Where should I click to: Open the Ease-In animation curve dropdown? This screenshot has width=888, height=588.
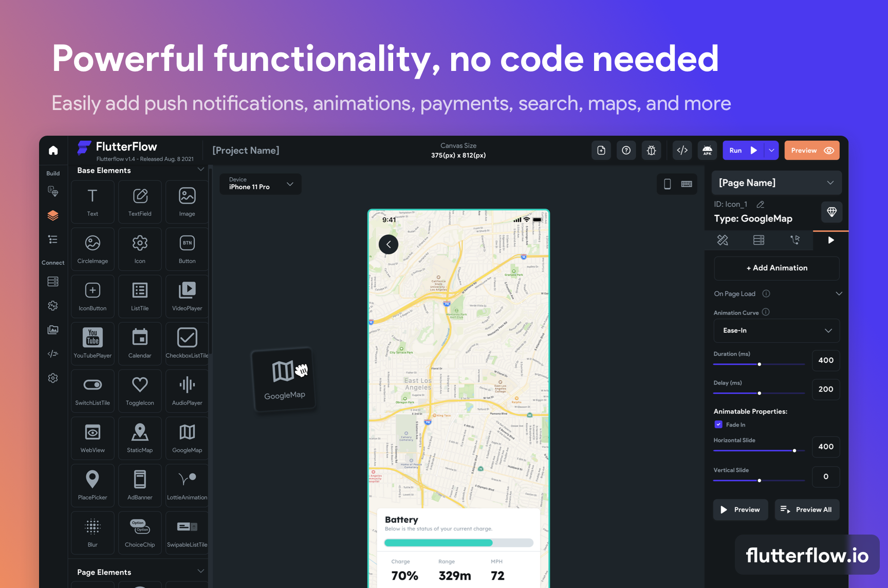pyautogui.click(x=776, y=330)
